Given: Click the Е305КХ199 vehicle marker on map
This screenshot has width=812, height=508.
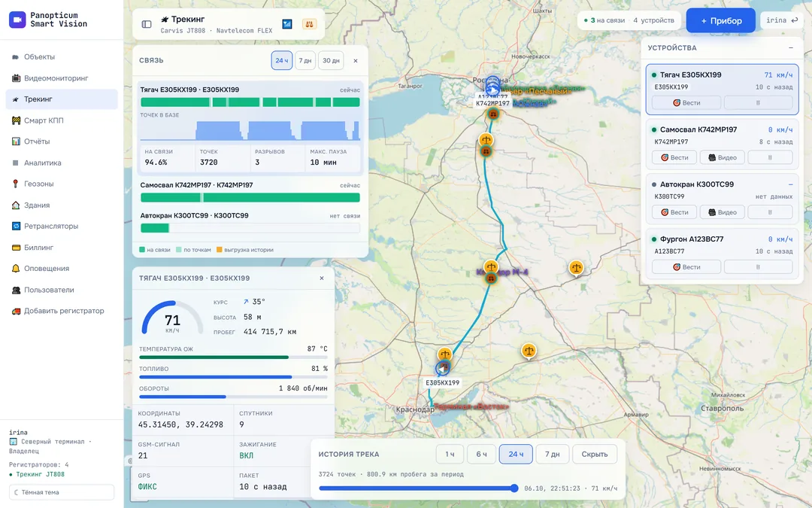Looking at the screenshot, I should click(442, 368).
